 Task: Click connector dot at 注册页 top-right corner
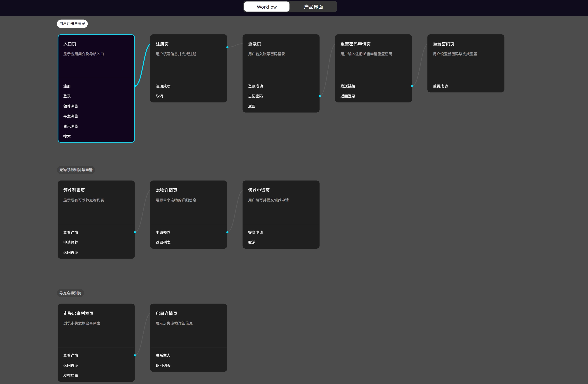click(x=227, y=47)
